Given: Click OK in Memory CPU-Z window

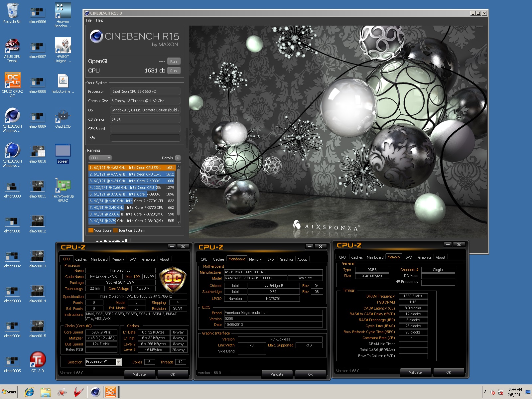Looking at the screenshot, I should [x=449, y=372].
